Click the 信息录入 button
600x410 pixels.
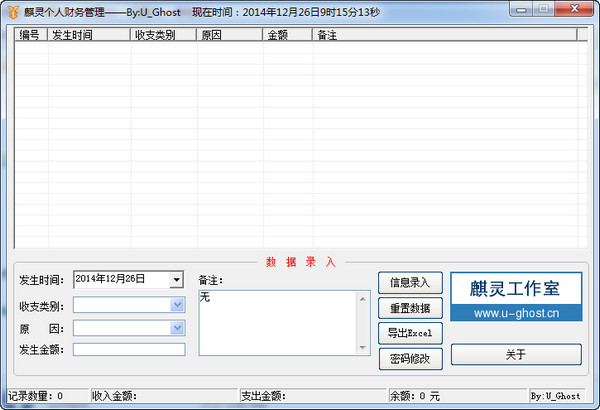tap(410, 283)
